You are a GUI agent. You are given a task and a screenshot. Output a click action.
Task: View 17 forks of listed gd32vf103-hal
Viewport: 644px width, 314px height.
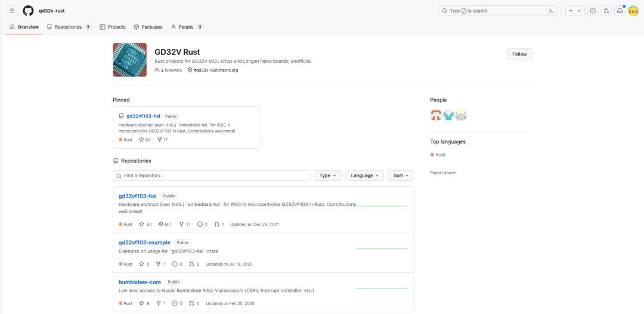[x=185, y=224]
